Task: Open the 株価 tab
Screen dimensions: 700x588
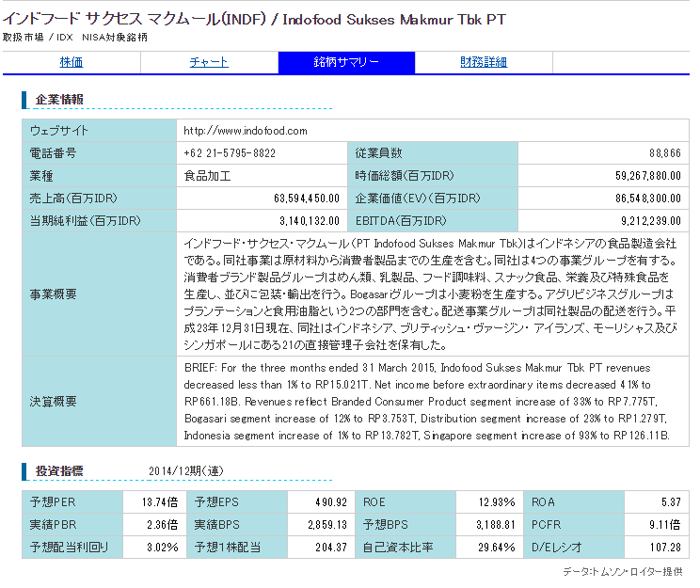Action: pyautogui.click(x=72, y=62)
